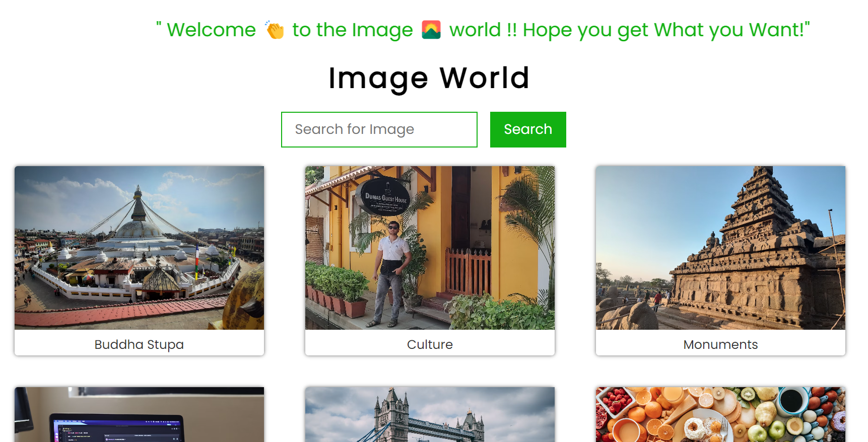
Task: Open the Culture guest house photo
Action: point(430,248)
